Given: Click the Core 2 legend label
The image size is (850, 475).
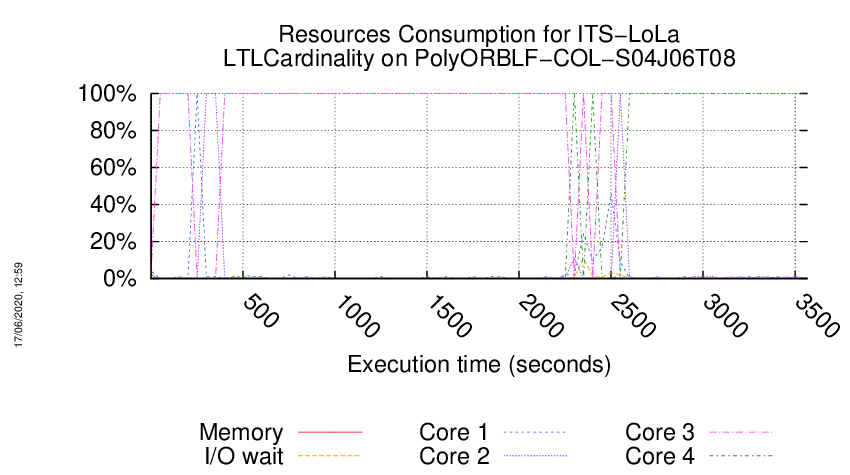Looking at the screenshot, I should click(454, 456).
